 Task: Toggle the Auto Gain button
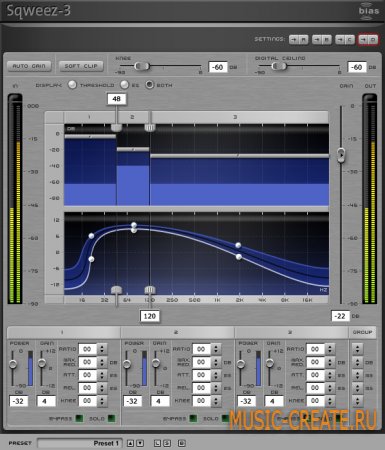[29, 66]
